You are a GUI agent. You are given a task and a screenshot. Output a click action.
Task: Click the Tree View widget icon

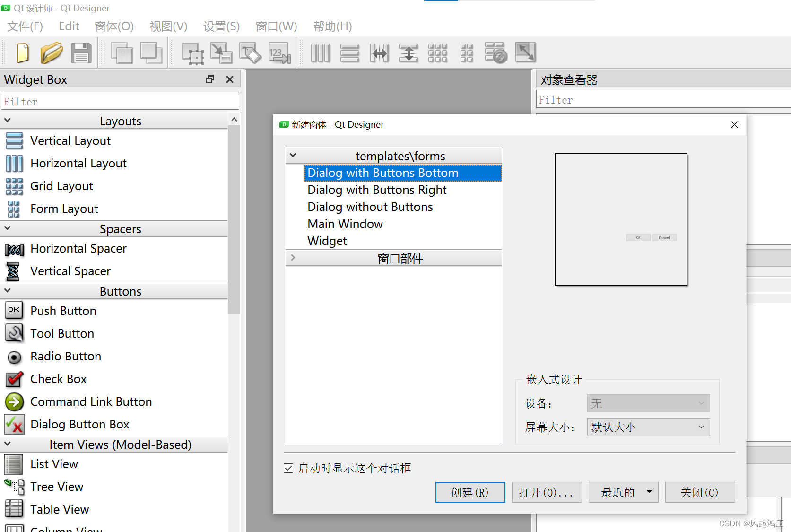pyautogui.click(x=14, y=487)
